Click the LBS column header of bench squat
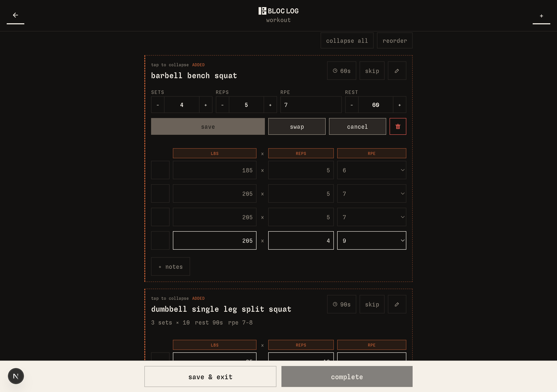 click(214, 153)
